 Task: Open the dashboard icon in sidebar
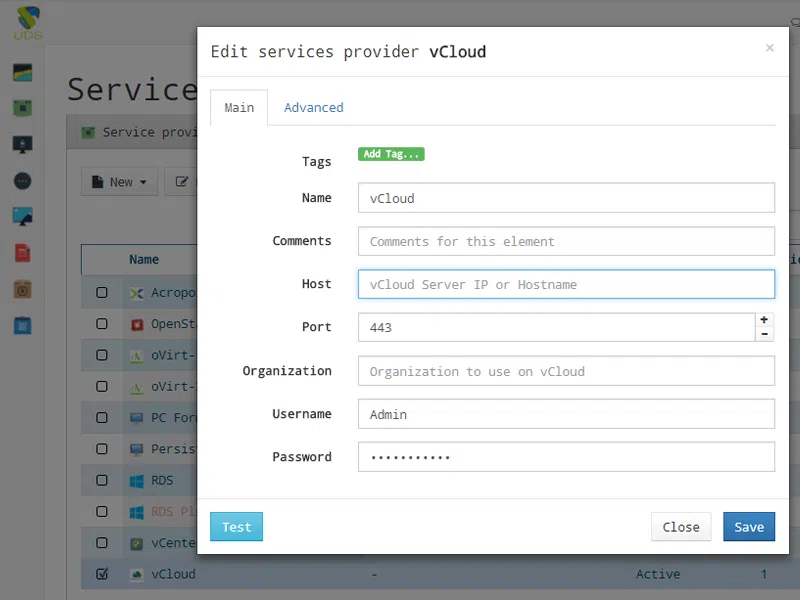click(x=22, y=72)
